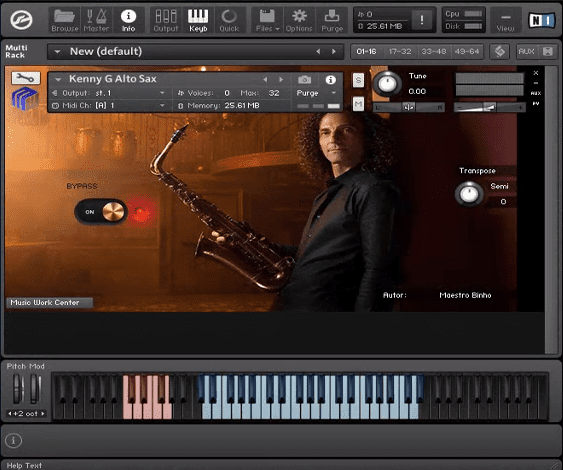Click the exclamation panic button

point(422,20)
